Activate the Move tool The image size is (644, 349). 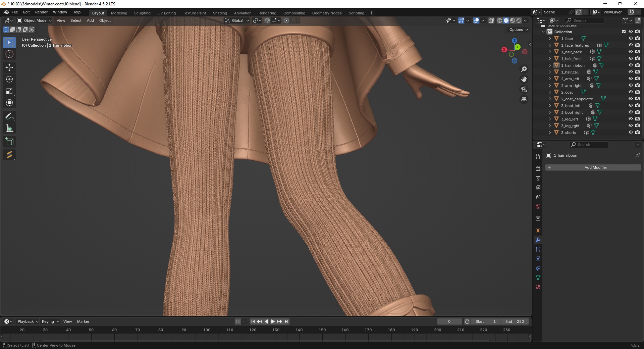9,67
